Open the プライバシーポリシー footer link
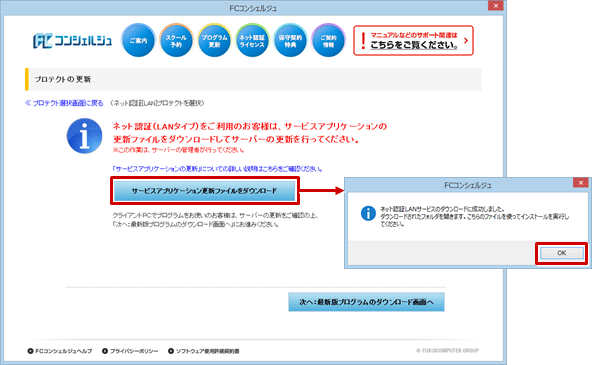The image size is (592, 365). pyautogui.click(x=130, y=351)
